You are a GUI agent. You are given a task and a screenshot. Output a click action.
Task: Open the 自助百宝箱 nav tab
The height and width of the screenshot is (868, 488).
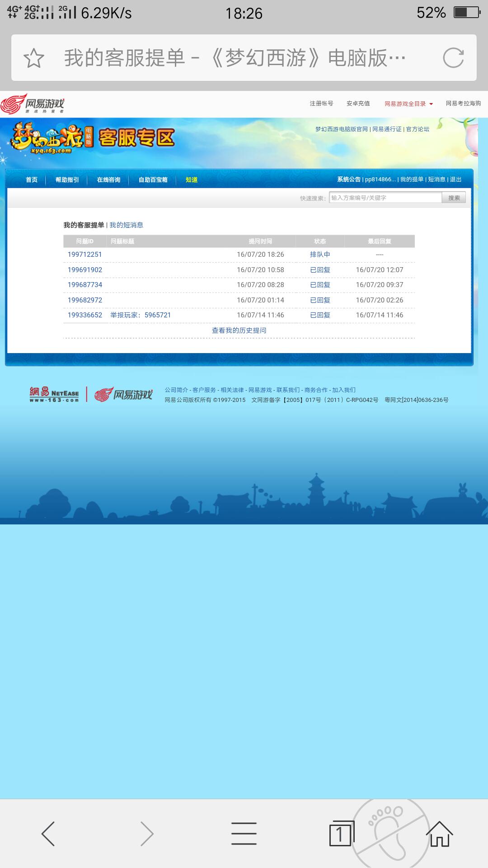(x=153, y=180)
